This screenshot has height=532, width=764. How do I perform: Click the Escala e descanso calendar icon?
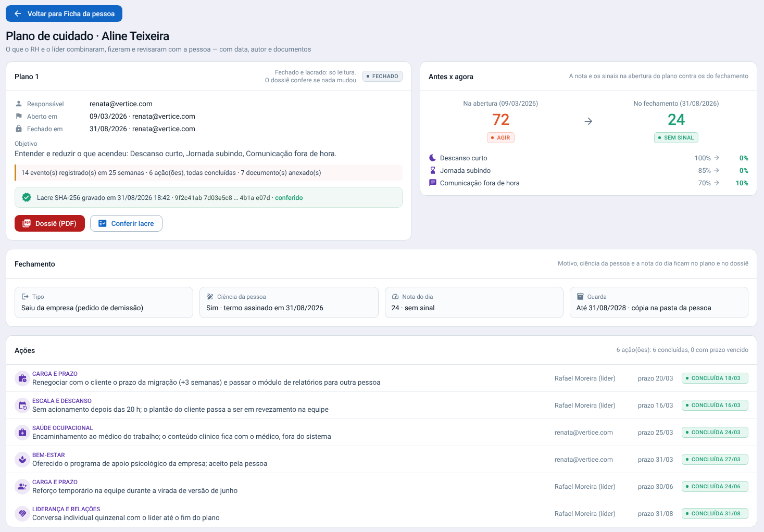pyautogui.click(x=22, y=405)
